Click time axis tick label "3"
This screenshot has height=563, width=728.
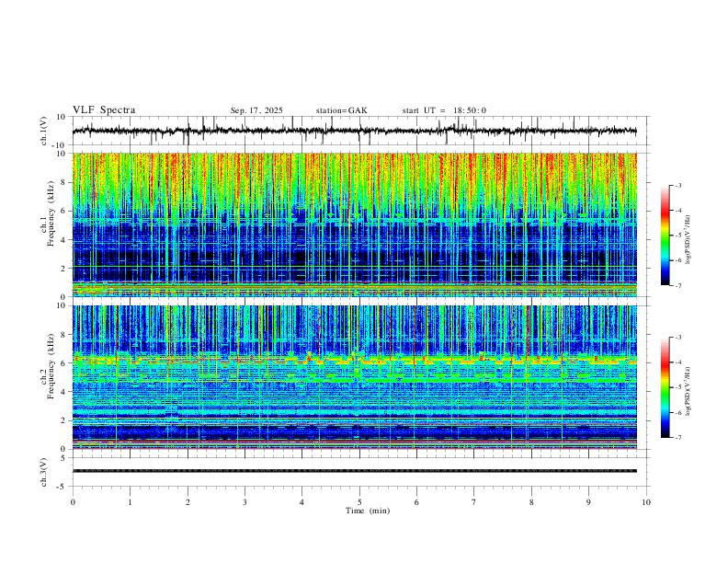(245, 502)
